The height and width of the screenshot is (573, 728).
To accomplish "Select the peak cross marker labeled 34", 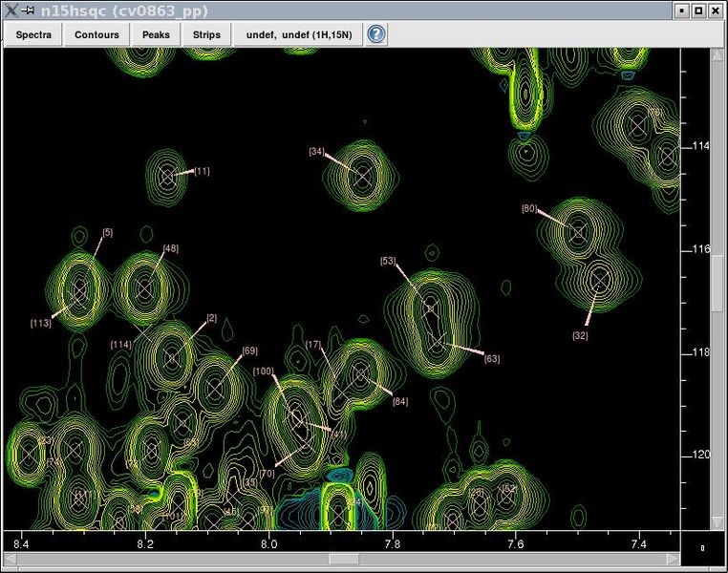I will (361, 176).
